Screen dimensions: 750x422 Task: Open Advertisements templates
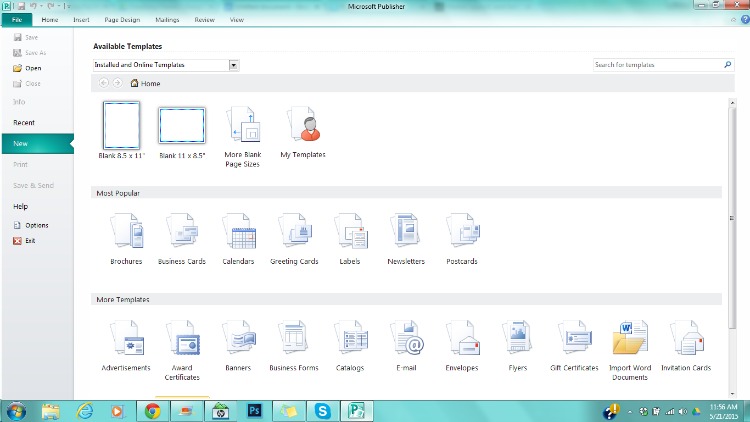[x=126, y=346]
